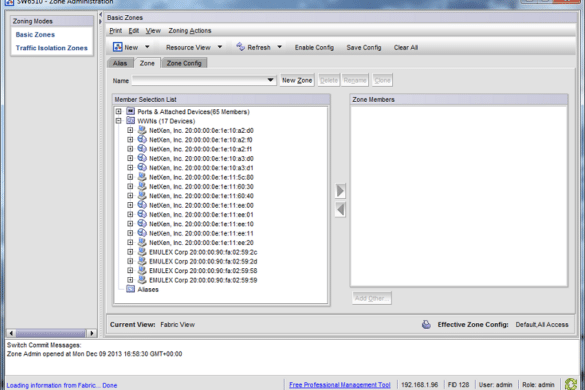Click the Delete zone button

pos(329,80)
